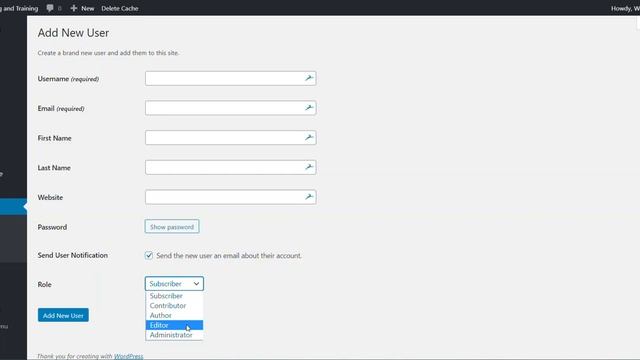Choose Administrator from the Role list
The image size is (640, 360).
(174, 335)
